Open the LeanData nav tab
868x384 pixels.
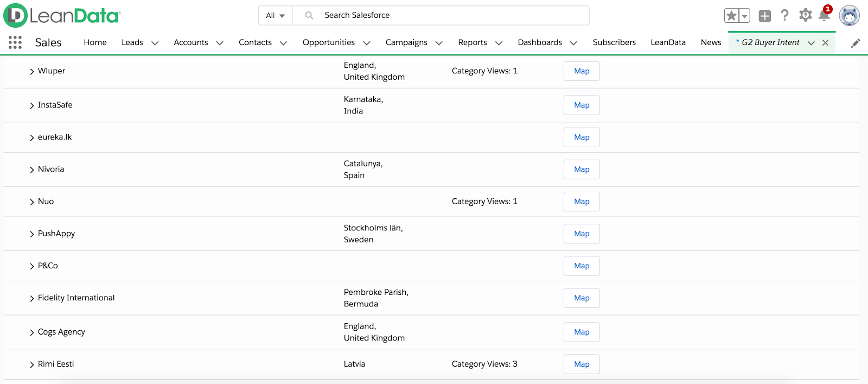point(668,42)
